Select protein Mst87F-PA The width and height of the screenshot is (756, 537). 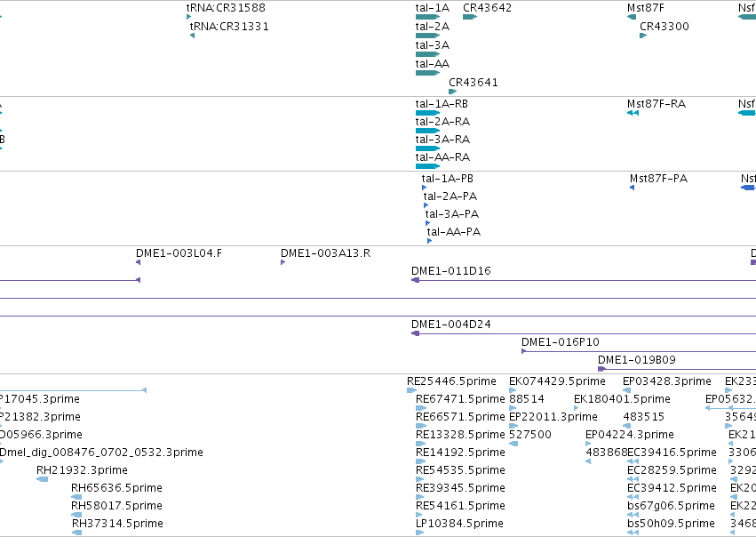(633, 188)
